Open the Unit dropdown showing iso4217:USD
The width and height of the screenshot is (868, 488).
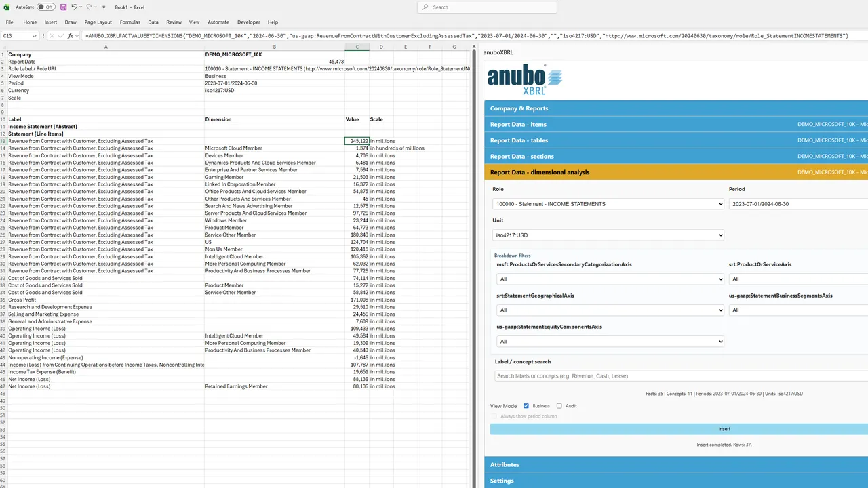click(x=608, y=235)
